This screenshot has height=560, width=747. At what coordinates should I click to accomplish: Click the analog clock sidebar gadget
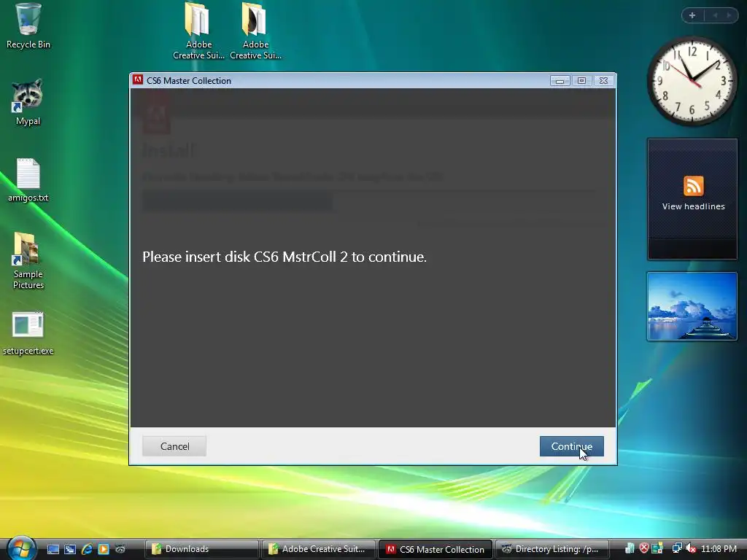coord(692,81)
